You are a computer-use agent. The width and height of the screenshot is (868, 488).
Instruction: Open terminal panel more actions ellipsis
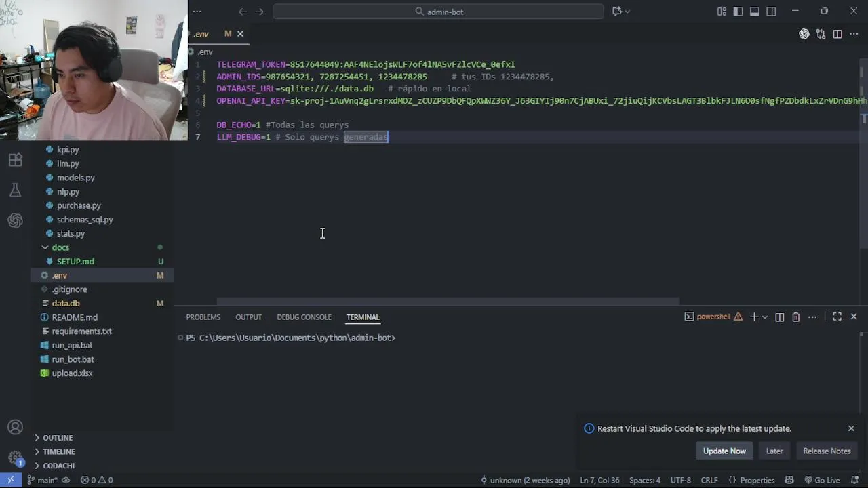click(x=812, y=317)
